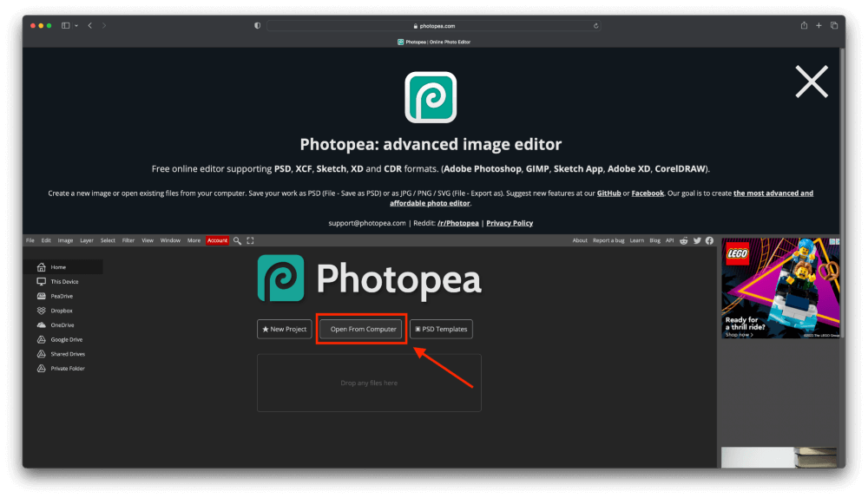Viewport: 868px width, 498px height.
Task: Reload the page with the refresh icon
Action: [x=595, y=26]
